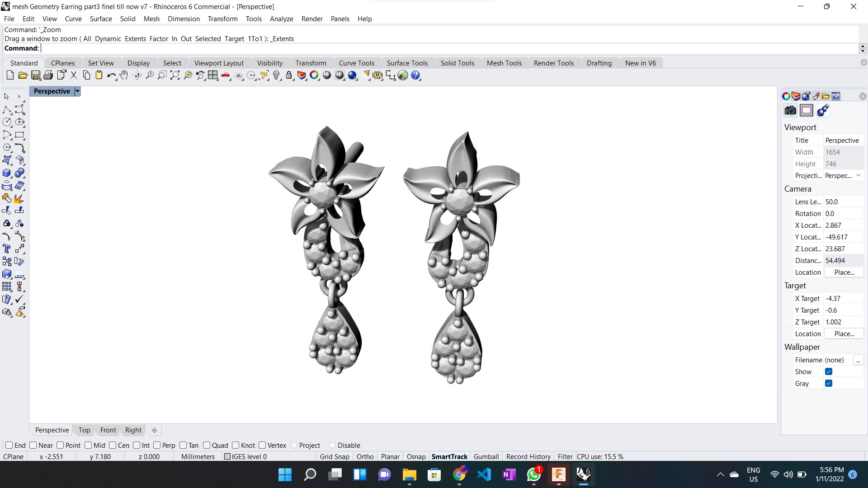
Task: Open the Mesh menu
Action: 151,19
